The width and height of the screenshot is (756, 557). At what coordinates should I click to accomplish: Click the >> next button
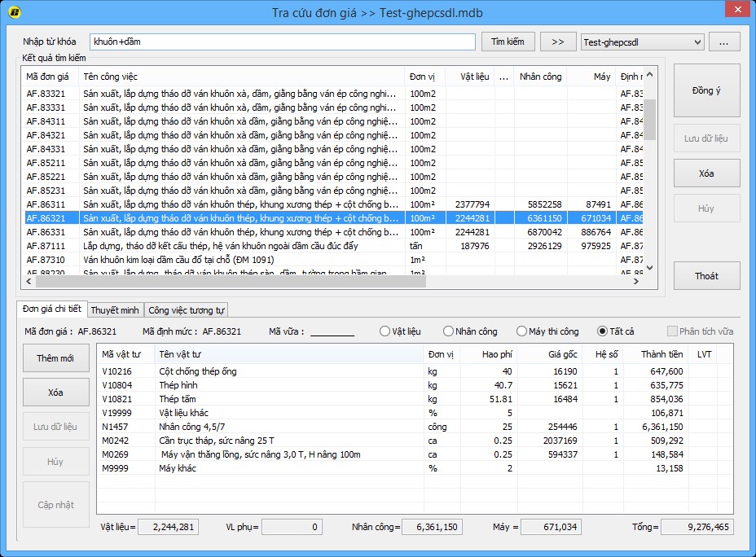pos(557,42)
